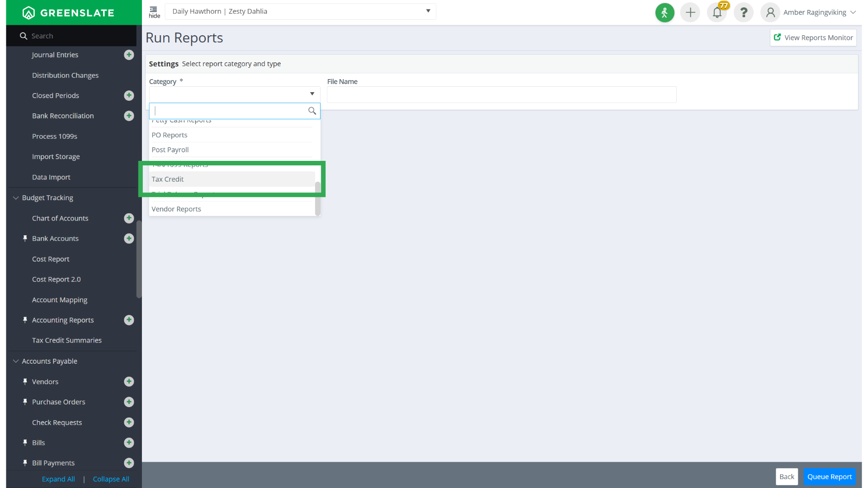
Task: Click magnifier icon in category search box
Action: (312, 111)
